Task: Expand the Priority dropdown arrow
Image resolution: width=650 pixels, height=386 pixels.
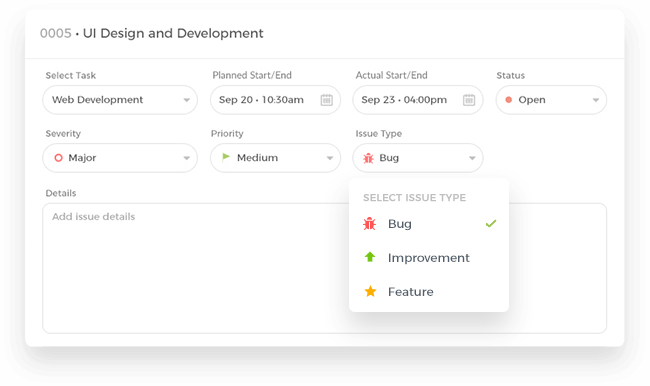Action: [x=330, y=158]
